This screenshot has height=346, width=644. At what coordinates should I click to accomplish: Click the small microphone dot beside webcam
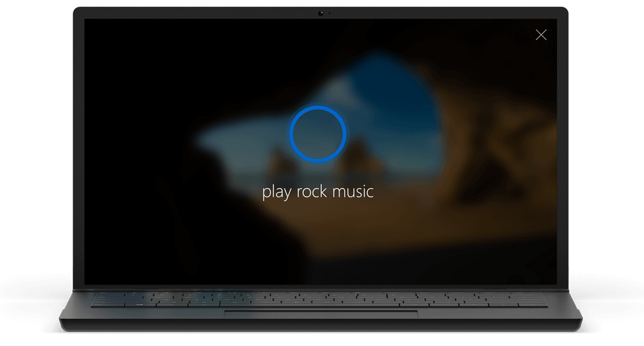click(329, 13)
